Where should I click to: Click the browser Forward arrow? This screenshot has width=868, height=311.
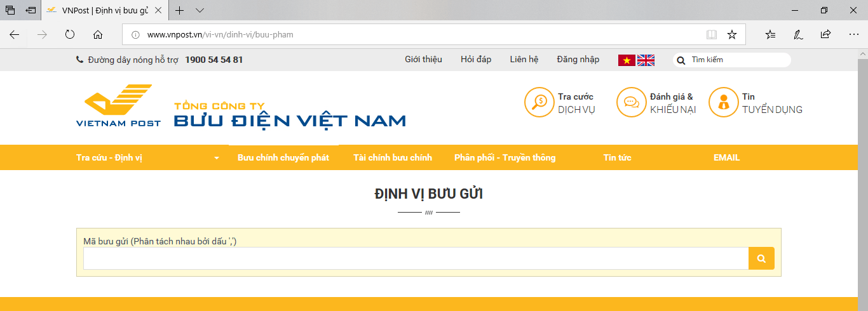[43, 34]
